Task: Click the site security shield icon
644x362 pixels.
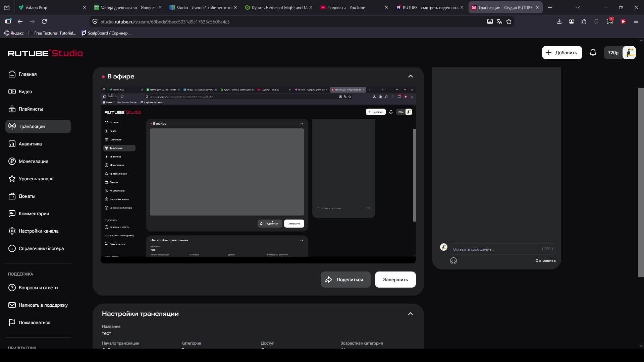Action: coord(95,21)
